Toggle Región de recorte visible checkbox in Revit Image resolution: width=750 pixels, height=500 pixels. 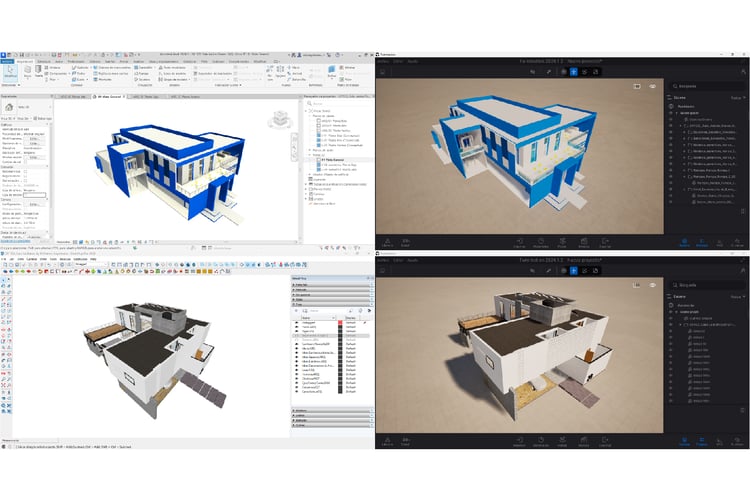point(25,176)
